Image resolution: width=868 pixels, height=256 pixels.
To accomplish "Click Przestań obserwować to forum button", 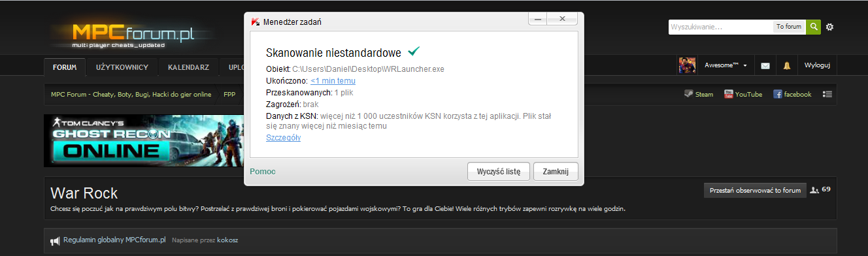I will (755, 191).
